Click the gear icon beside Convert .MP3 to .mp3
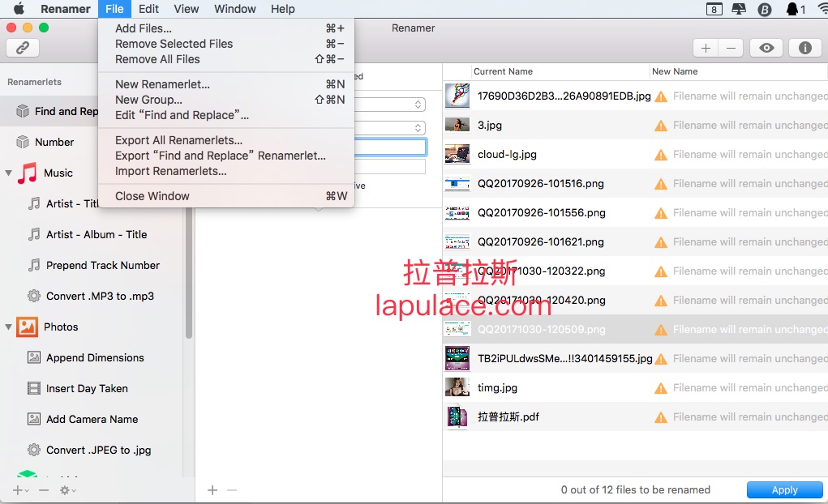This screenshot has height=504, width=828. tap(34, 296)
